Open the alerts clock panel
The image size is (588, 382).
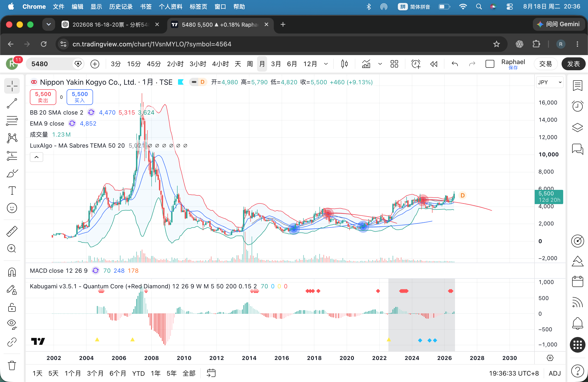[577, 106]
